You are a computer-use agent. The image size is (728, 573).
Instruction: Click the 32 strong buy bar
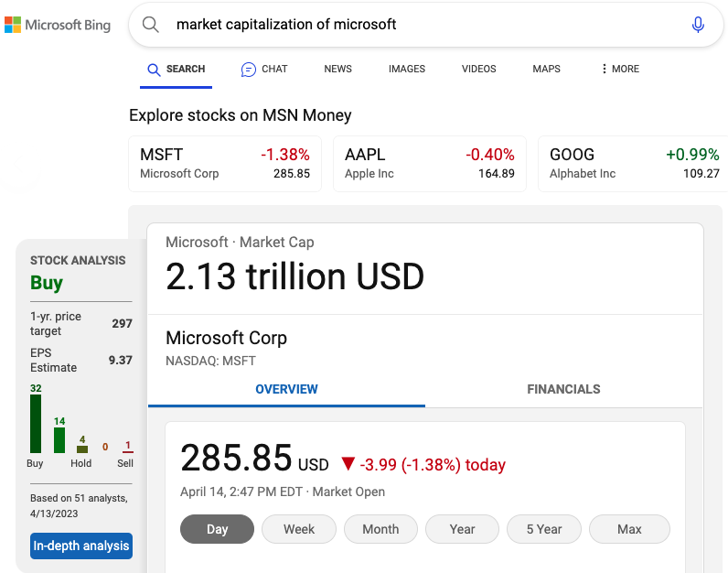click(x=36, y=424)
